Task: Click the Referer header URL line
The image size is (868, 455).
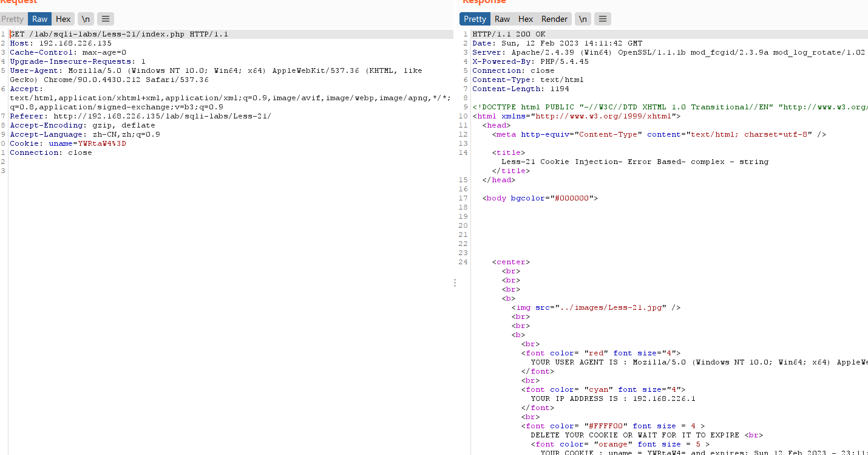Action: [140, 116]
